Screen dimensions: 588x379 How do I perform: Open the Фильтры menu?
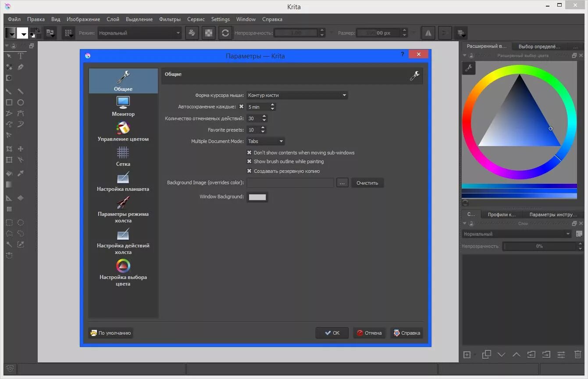tap(170, 19)
